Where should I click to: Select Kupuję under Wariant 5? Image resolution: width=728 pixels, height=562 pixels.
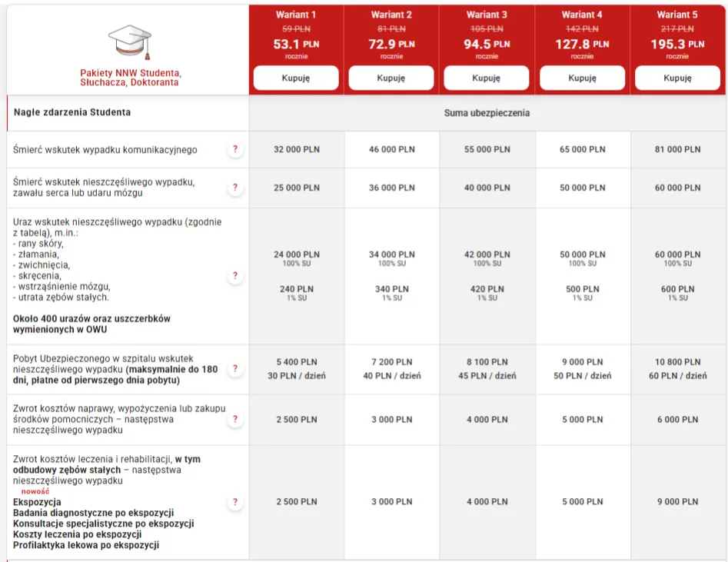tap(677, 78)
